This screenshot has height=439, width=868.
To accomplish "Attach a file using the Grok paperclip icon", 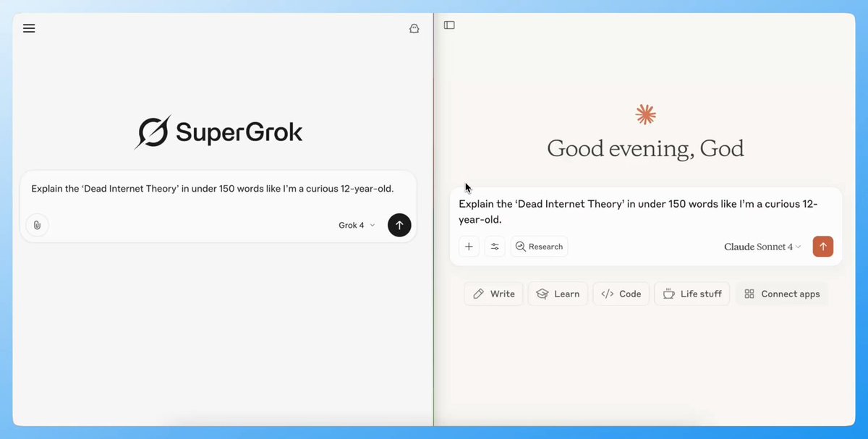I will click(x=37, y=225).
